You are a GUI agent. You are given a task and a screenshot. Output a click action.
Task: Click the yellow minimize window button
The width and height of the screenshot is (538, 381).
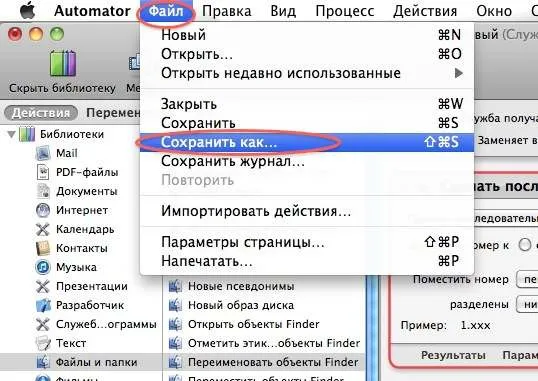pyautogui.click(x=36, y=34)
